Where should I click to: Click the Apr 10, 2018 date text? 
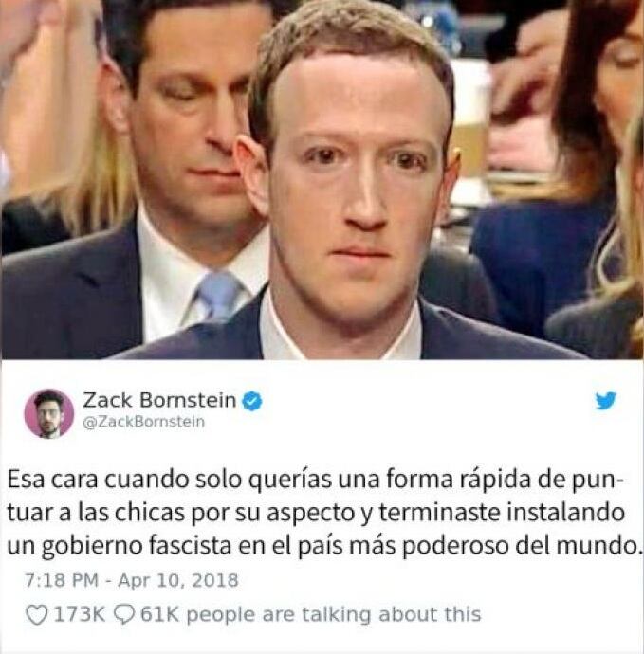[x=178, y=580]
